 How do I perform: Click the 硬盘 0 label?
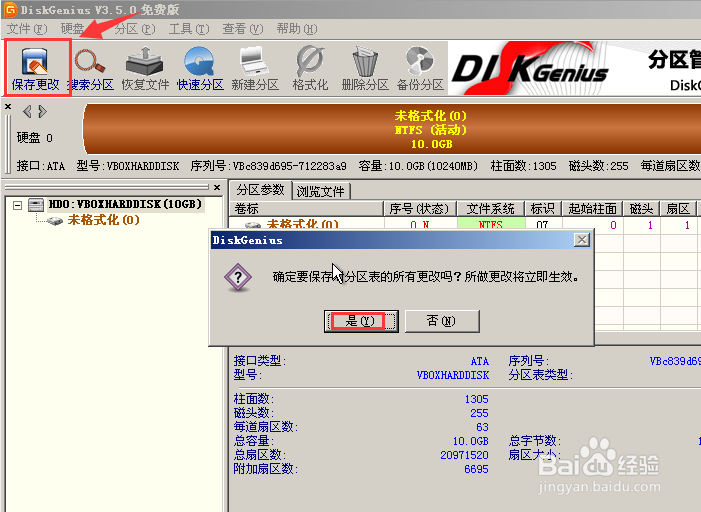click(x=34, y=138)
